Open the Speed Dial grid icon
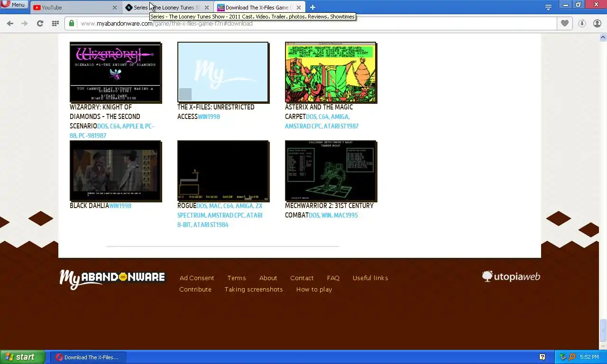This screenshot has width=607, height=364. (x=55, y=23)
